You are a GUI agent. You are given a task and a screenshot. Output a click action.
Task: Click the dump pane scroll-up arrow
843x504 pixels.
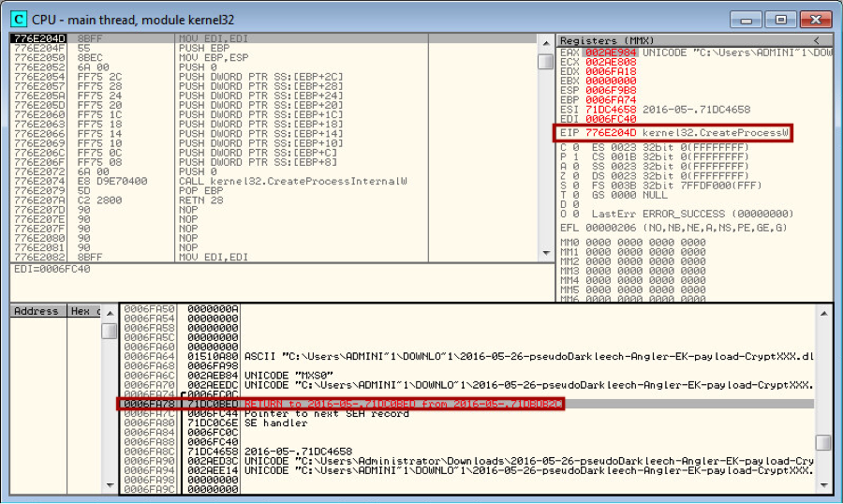110,312
